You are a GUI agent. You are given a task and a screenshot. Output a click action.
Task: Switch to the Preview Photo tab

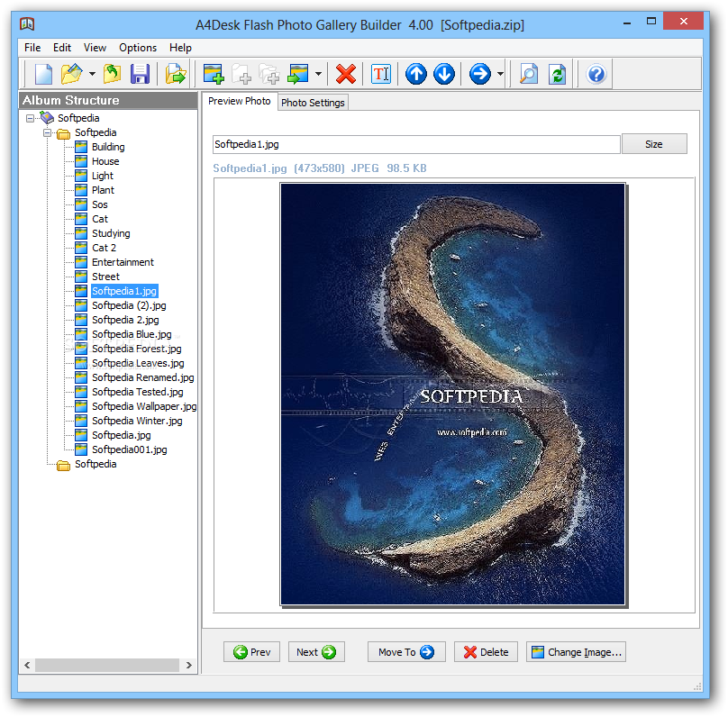pyautogui.click(x=239, y=101)
